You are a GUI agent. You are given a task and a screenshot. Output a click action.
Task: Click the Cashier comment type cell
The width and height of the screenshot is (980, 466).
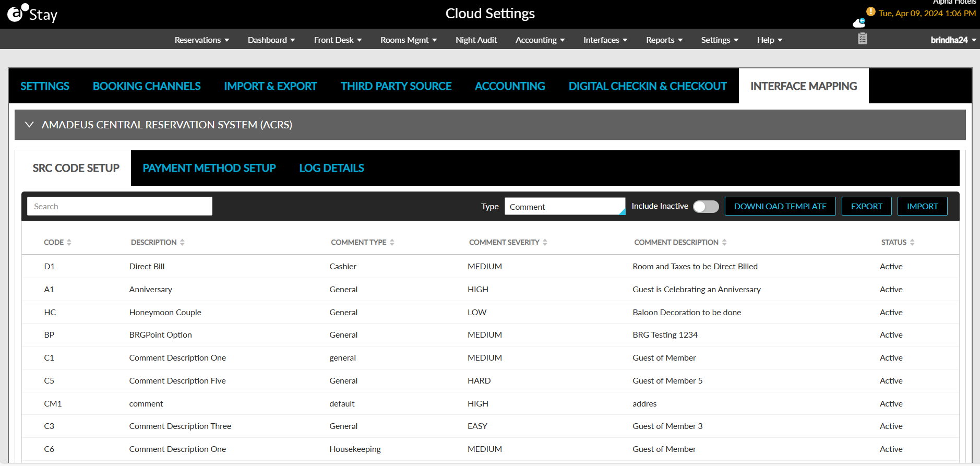coord(343,266)
